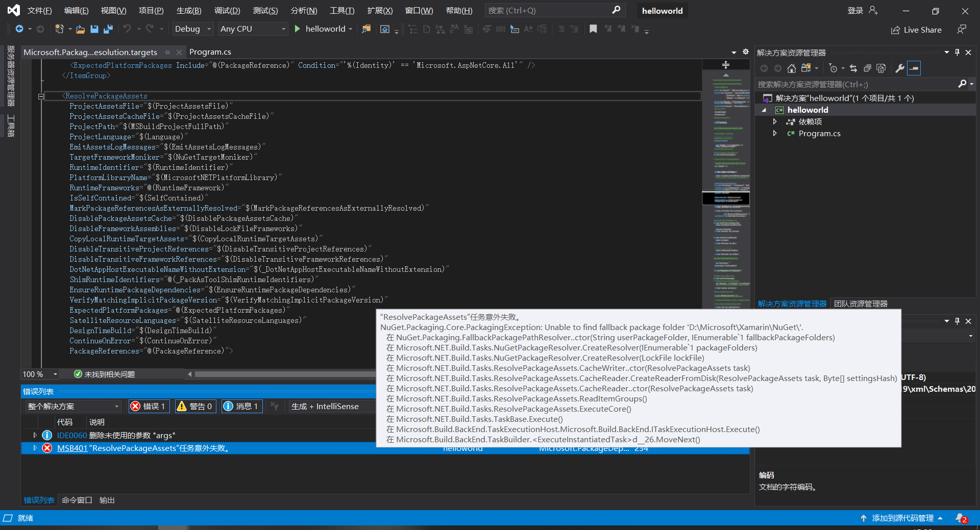
Task: Open the Debug configuration dropdown
Action: click(192, 29)
